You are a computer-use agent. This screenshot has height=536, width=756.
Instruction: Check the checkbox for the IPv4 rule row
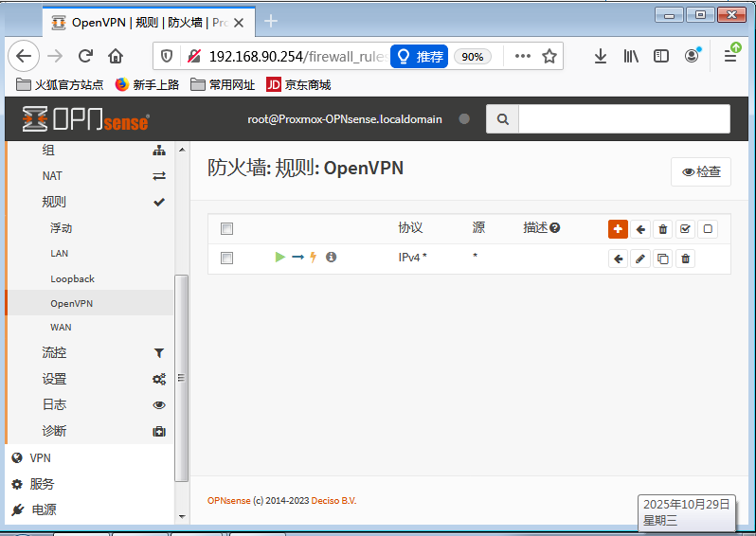[226, 258]
